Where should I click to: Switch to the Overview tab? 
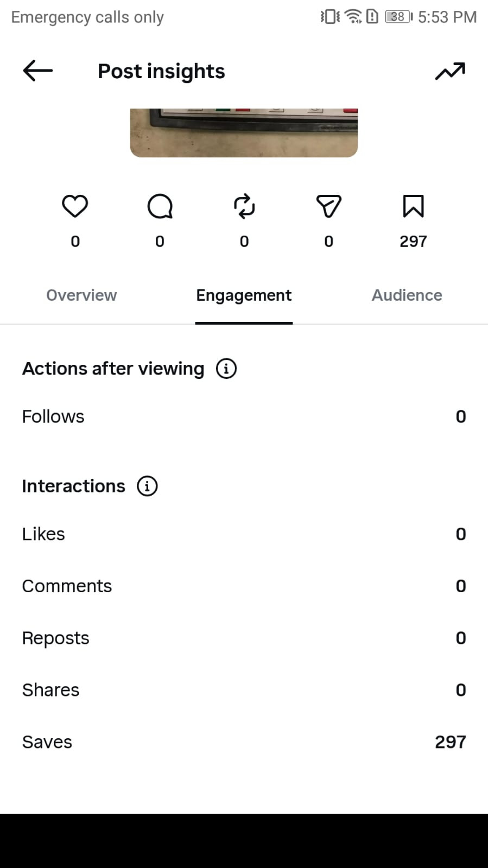pos(81,295)
